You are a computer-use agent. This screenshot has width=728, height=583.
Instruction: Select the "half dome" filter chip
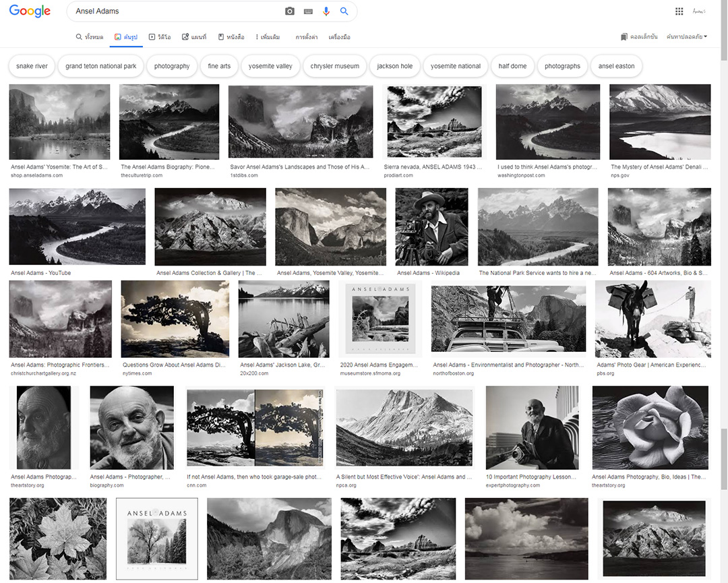point(512,66)
